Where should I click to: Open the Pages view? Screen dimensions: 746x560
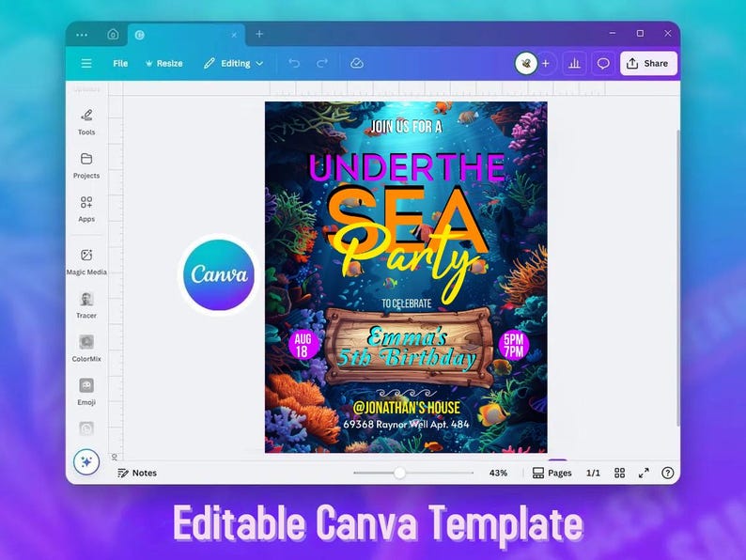pos(552,473)
